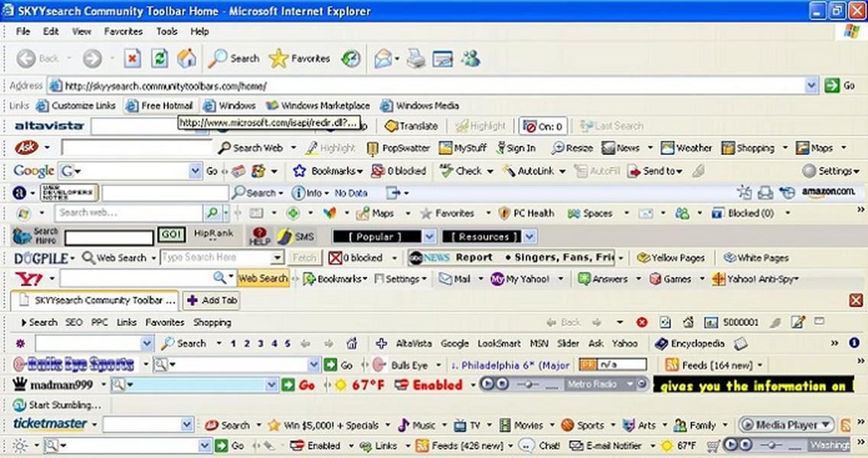Image resolution: width=868 pixels, height=458 pixels.
Task: Open Ask toolbar PopSwatter
Action: click(x=399, y=148)
